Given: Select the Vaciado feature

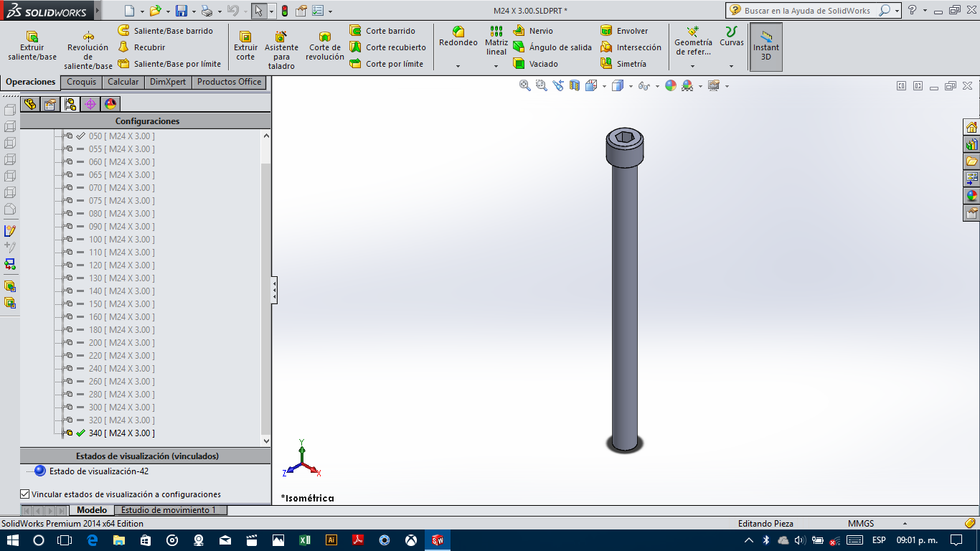Looking at the screenshot, I should 535,64.
